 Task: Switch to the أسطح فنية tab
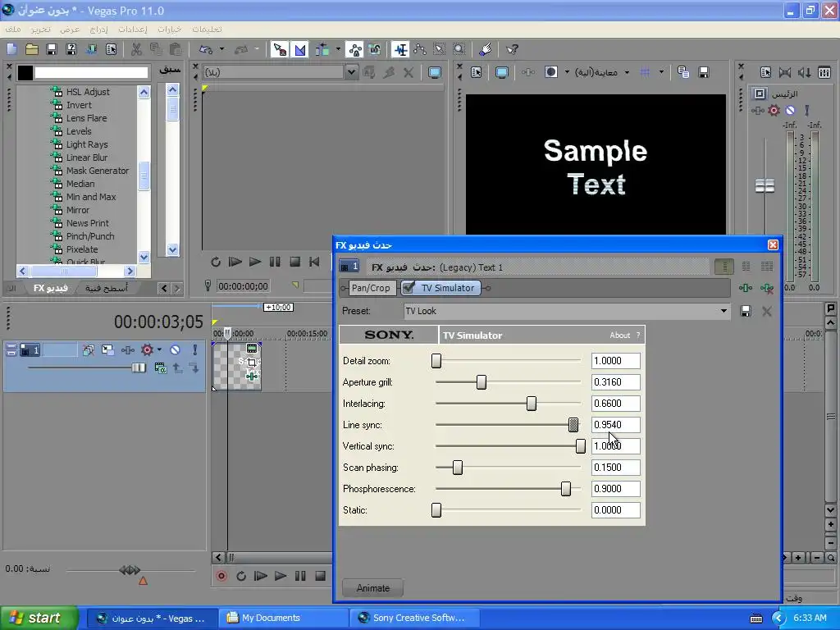tap(106, 288)
